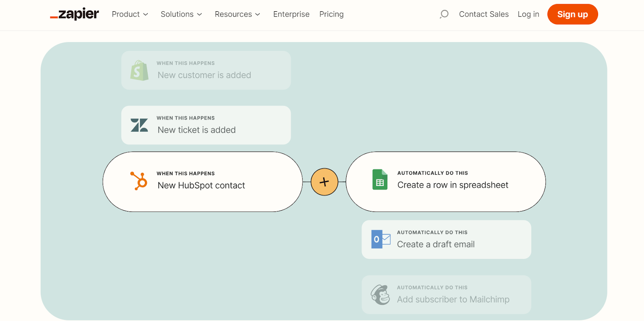Screen dimensions: 644x321
Task: Select the Create a draft email card
Action: tap(446, 240)
